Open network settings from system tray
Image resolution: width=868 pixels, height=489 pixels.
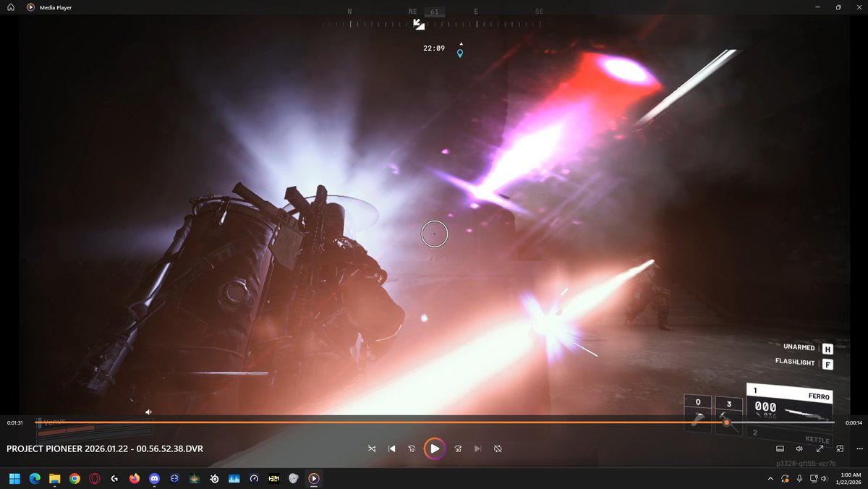pyautogui.click(x=814, y=478)
